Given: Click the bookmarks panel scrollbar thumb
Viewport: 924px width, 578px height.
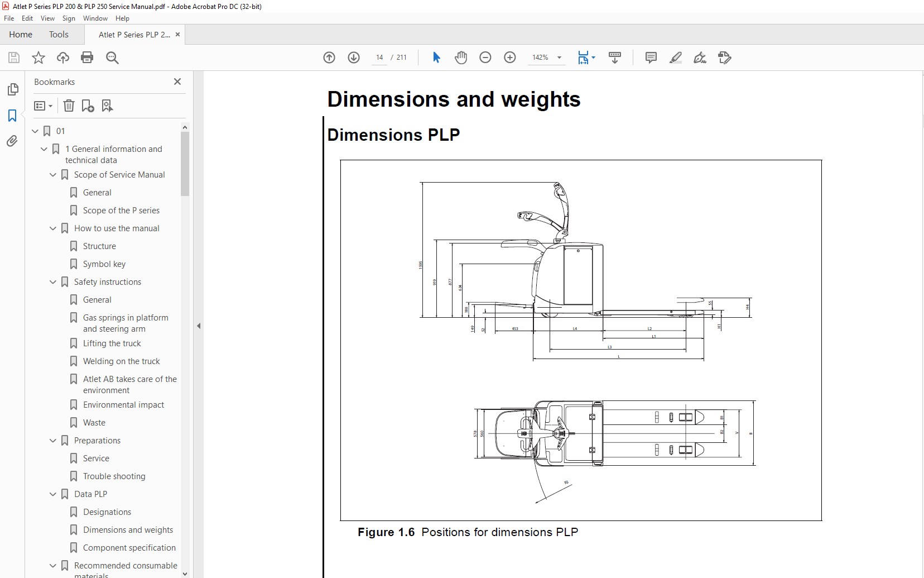Looking at the screenshot, I should click(185, 164).
